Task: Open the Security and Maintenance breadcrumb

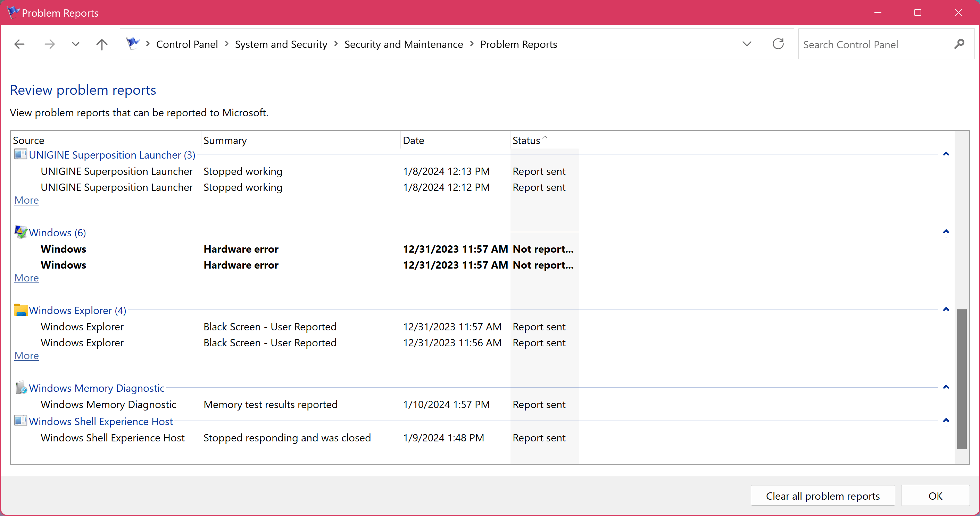Action: pos(404,44)
